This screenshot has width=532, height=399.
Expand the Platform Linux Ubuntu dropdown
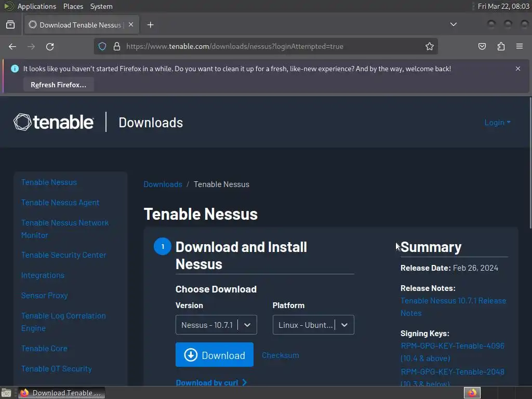click(x=313, y=325)
